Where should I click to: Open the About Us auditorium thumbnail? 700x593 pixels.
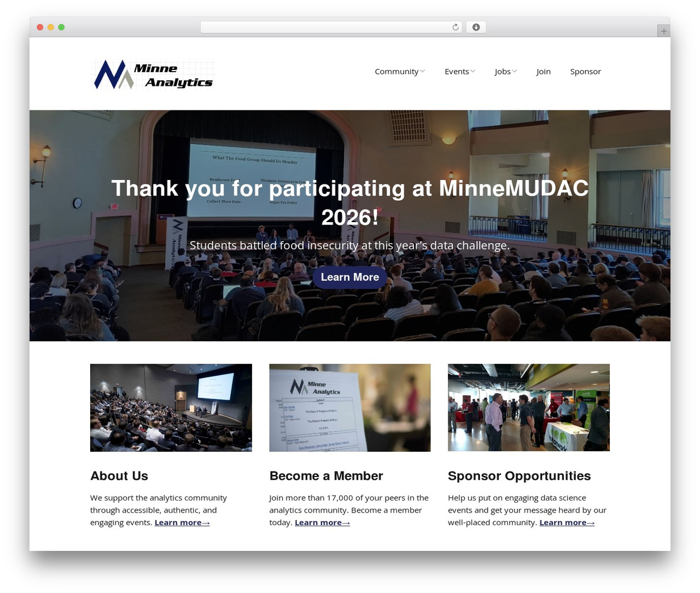[171, 408]
